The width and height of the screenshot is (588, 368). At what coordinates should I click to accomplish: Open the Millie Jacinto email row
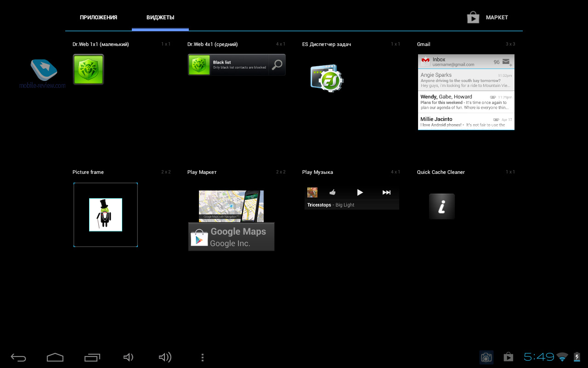(466, 121)
